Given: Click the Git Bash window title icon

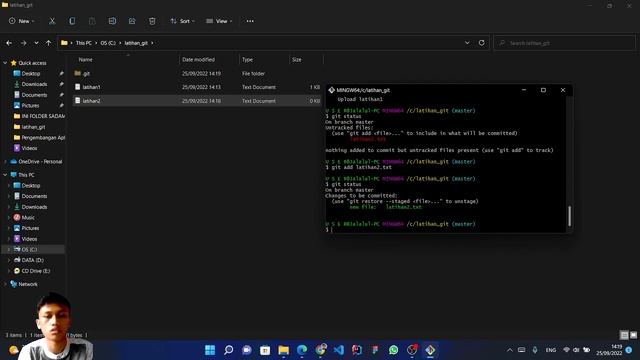Looking at the screenshot, I should coord(331,90).
